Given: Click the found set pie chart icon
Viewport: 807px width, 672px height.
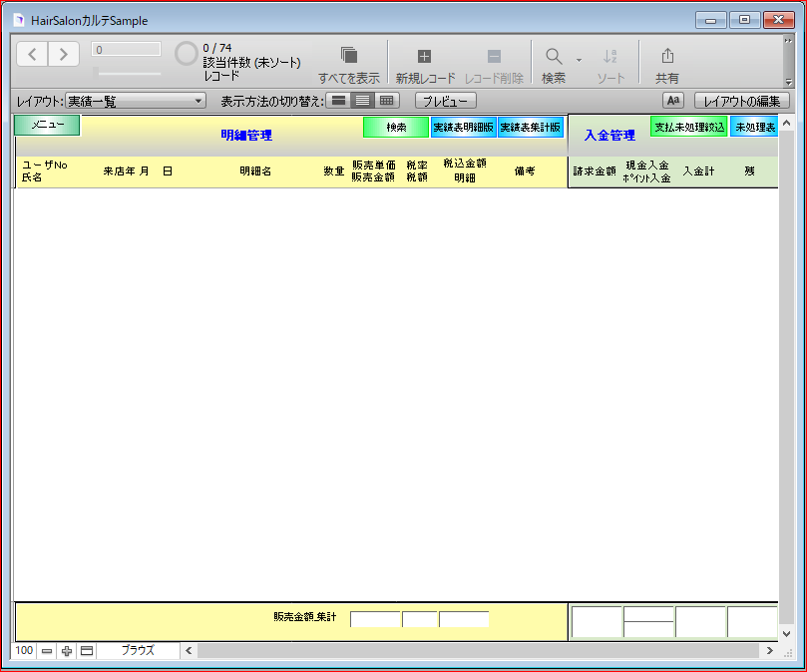Looking at the screenshot, I should tap(186, 54).
